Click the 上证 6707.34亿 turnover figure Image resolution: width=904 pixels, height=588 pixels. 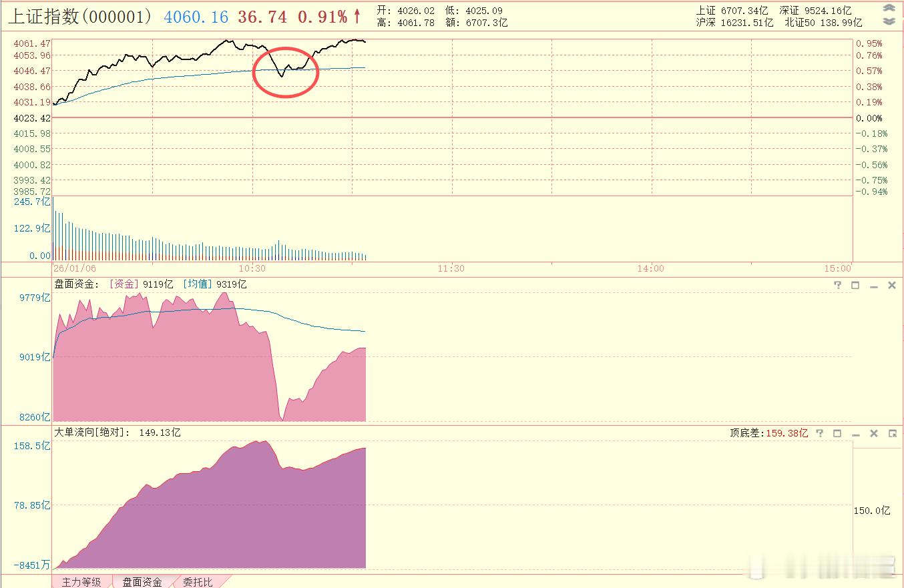732,11
